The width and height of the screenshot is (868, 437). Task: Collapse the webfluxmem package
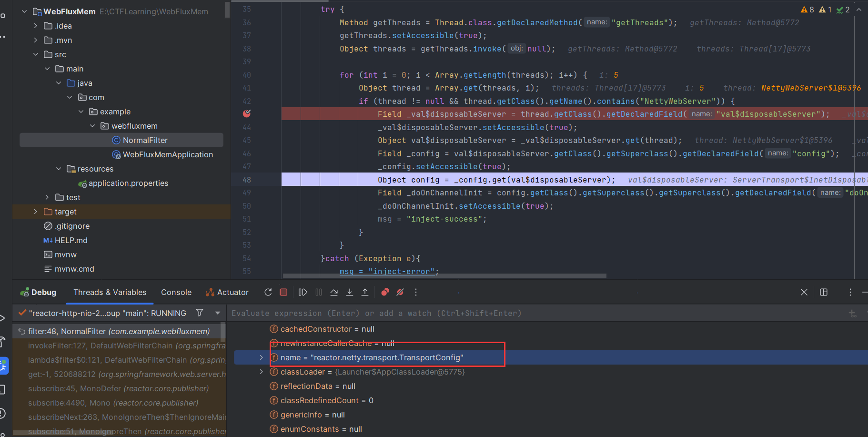pyautogui.click(x=92, y=126)
